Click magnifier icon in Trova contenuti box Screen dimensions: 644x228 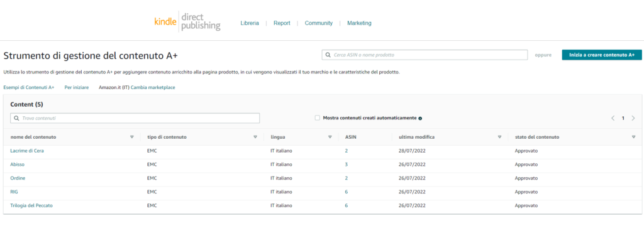point(16,118)
